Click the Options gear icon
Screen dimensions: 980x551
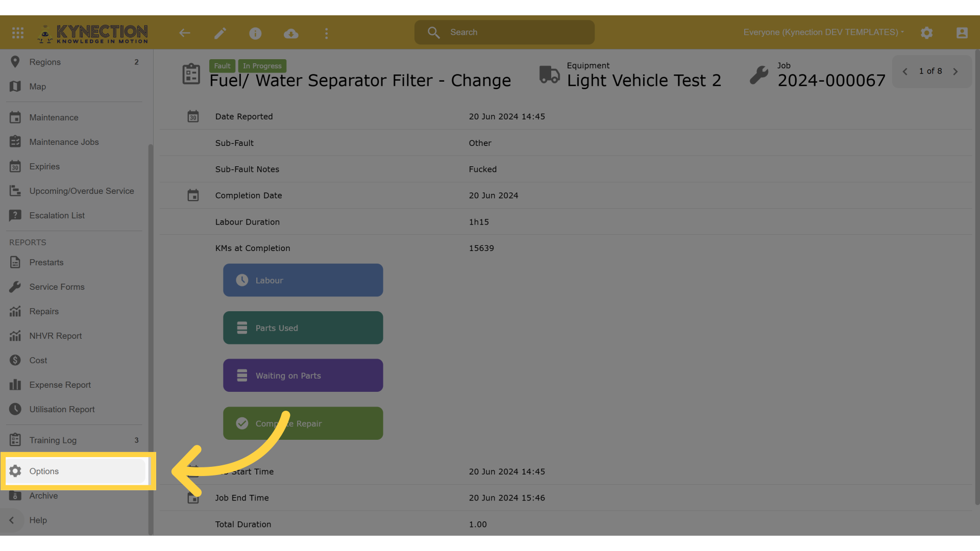pos(15,471)
